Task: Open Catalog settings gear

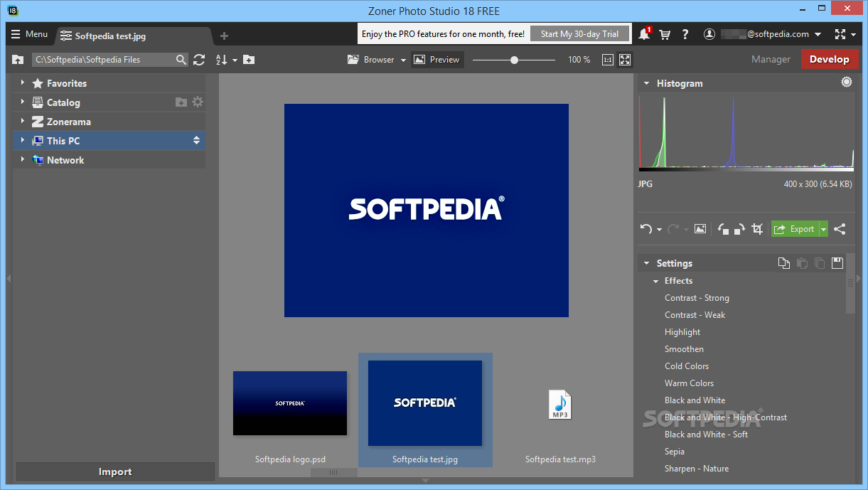Action: [198, 102]
